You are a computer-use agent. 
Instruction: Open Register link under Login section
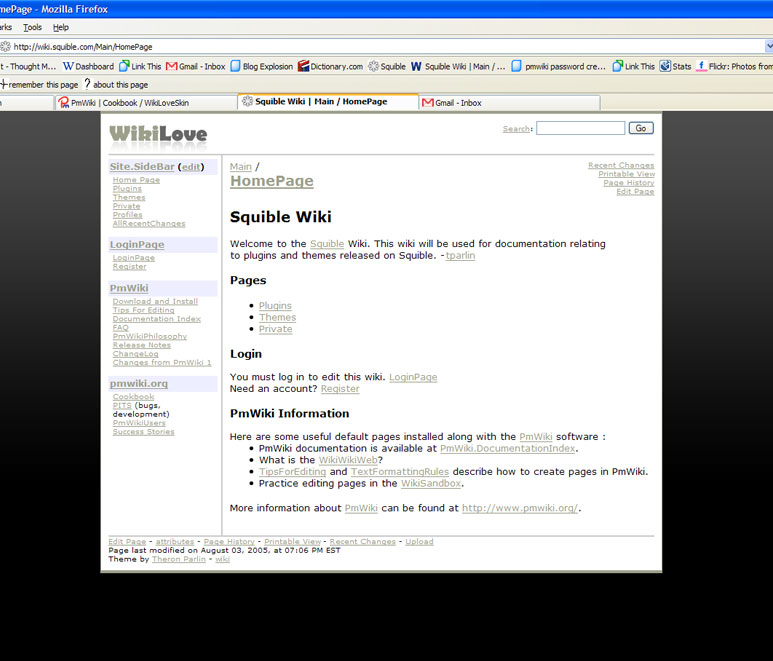coord(340,388)
